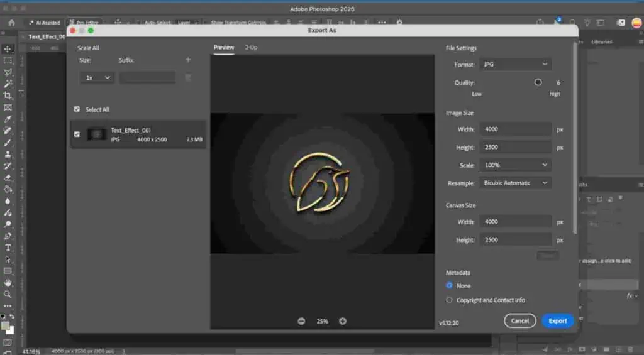Select the Paint Bucket tool
Image resolution: width=644 pixels, height=355 pixels.
pyautogui.click(x=8, y=189)
